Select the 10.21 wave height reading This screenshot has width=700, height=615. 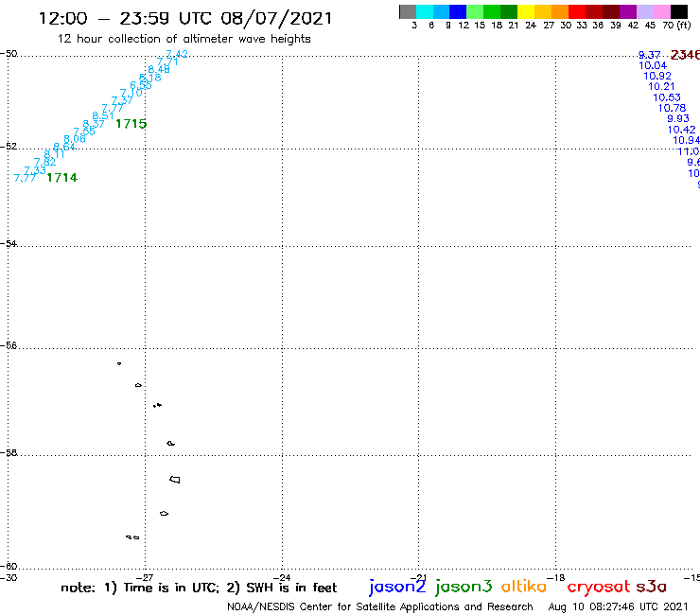coord(661,87)
